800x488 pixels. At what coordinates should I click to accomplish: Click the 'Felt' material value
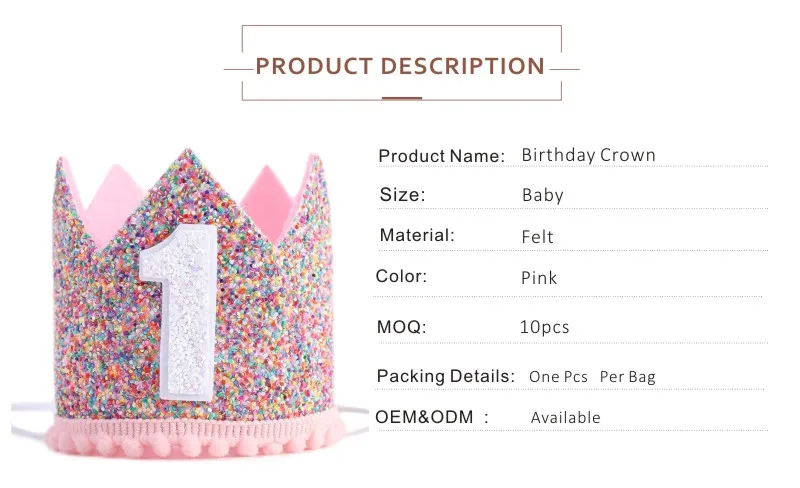pyautogui.click(x=538, y=237)
